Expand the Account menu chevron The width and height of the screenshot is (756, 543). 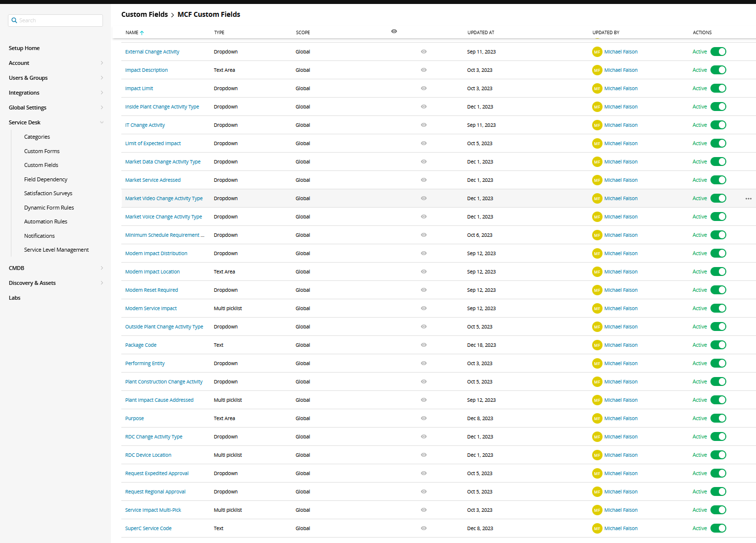pyautogui.click(x=102, y=63)
